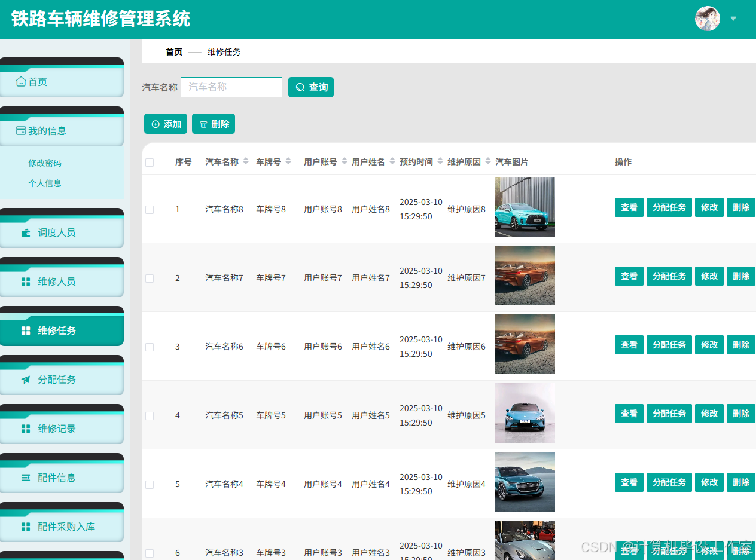Image resolution: width=756 pixels, height=560 pixels.
Task: Click the paper plane icon beside 分配任务
Action: coord(26,380)
